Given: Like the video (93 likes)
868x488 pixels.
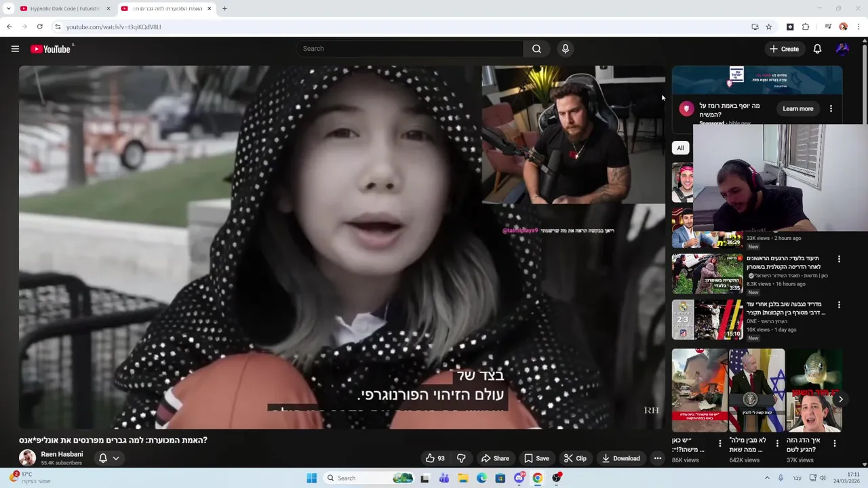Looking at the screenshot, I should pos(435,458).
